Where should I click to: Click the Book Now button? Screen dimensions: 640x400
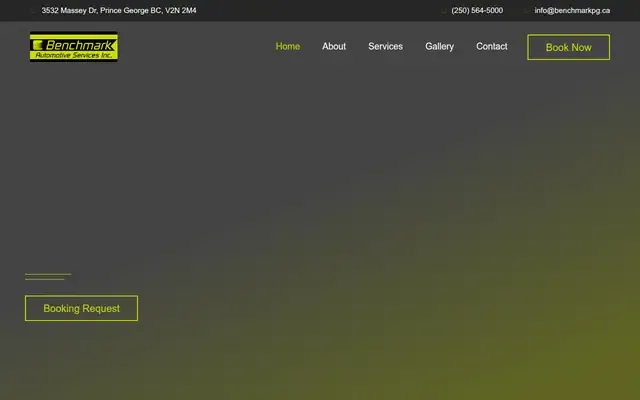[569, 47]
